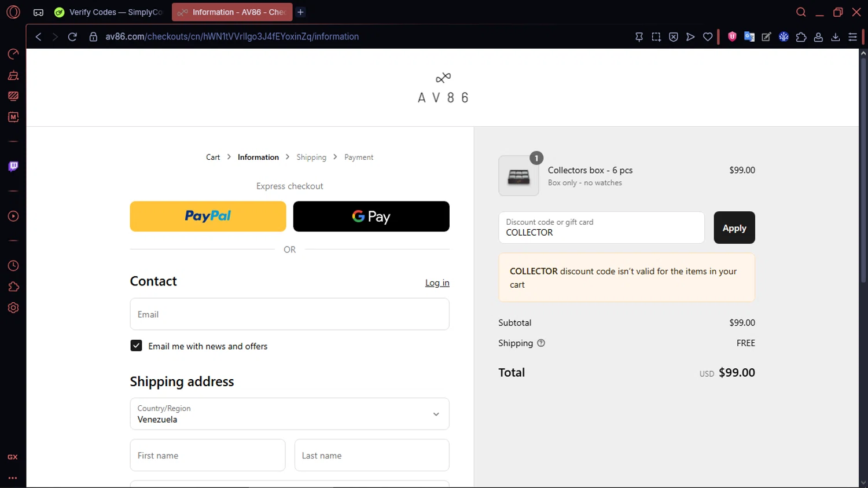Click the Discount code or gift card field
This screenshot has width=868, height=488.
point(601,228)
